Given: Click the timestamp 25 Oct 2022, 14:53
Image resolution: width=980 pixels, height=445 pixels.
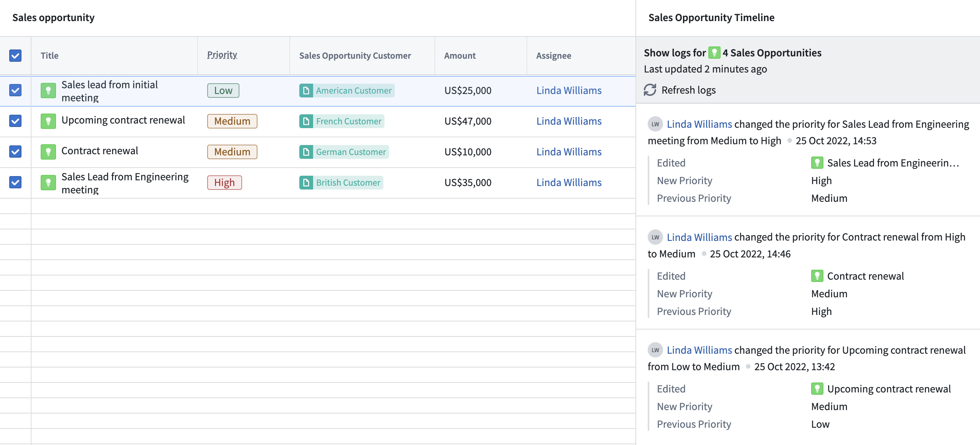Looking at the screenshot, I should click(836, 141).
